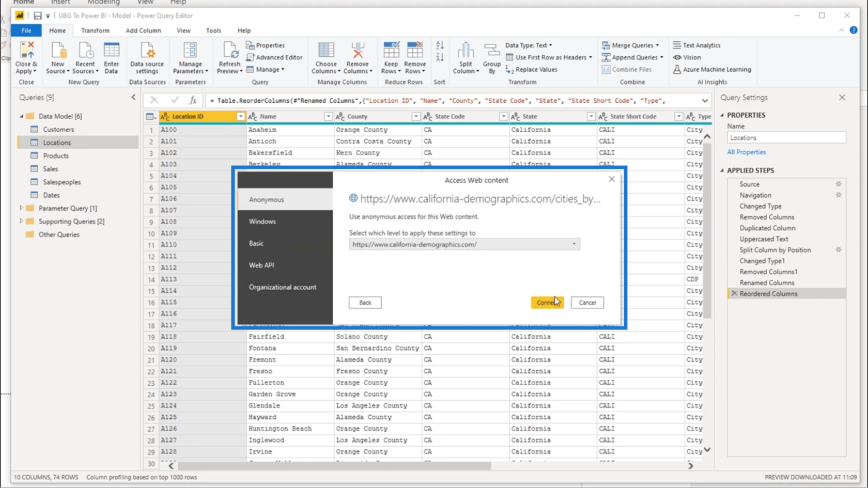Image resolution: width=868 pixels, height=488 pixels.
Task: Open Append Queries dropdown
Action: [632, 57]
